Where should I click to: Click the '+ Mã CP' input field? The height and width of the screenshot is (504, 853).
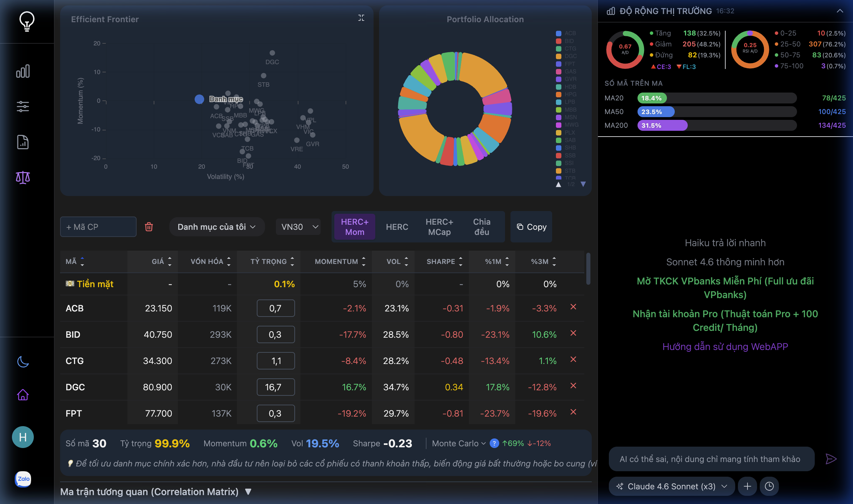click(x=98, y=227)
